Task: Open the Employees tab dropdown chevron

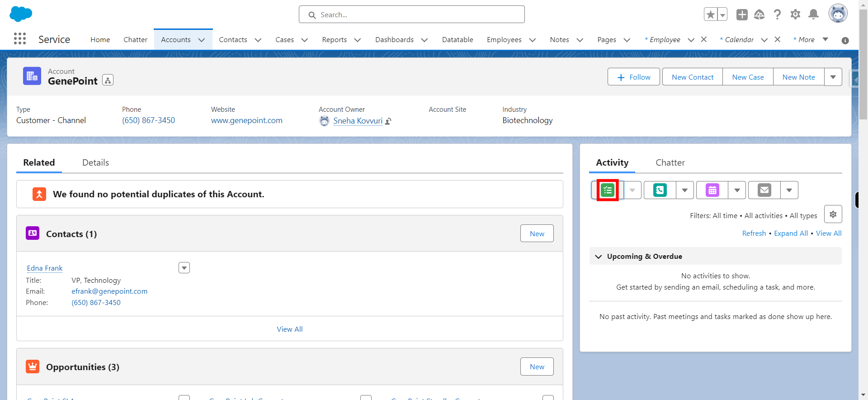Action: [533, 40]
